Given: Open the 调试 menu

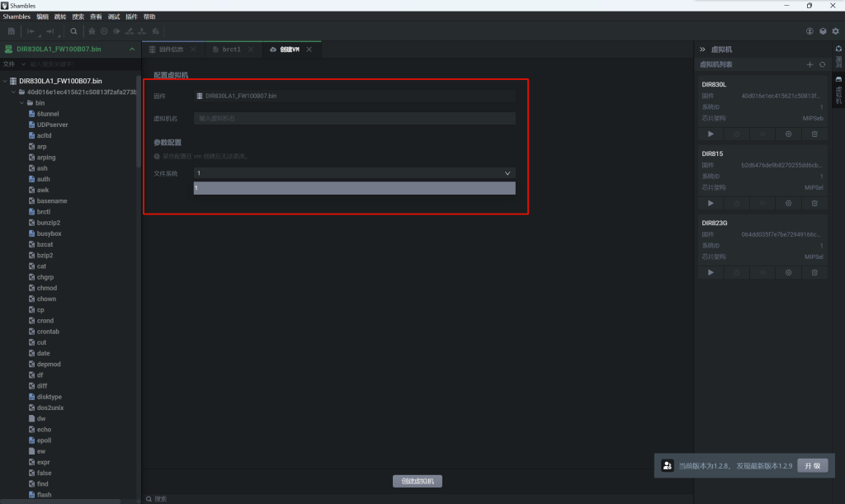Looking at the screenshot, I should pos(114,16).
